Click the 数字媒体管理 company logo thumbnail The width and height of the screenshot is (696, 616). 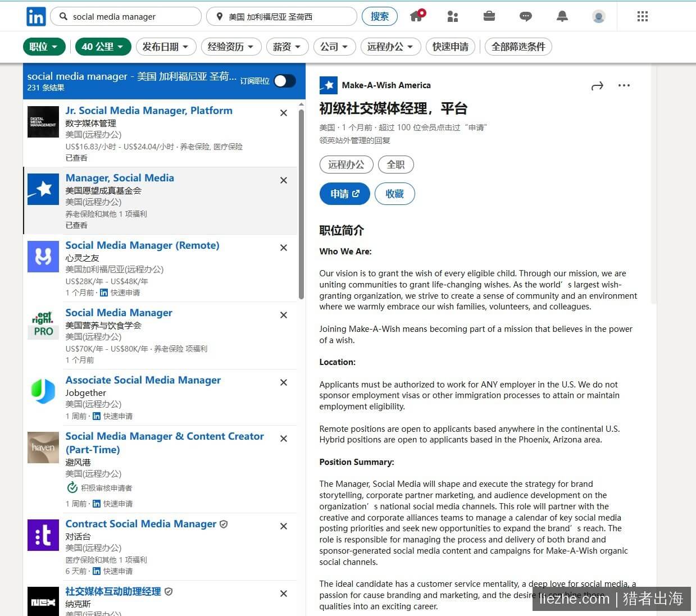tap(43, 122)
